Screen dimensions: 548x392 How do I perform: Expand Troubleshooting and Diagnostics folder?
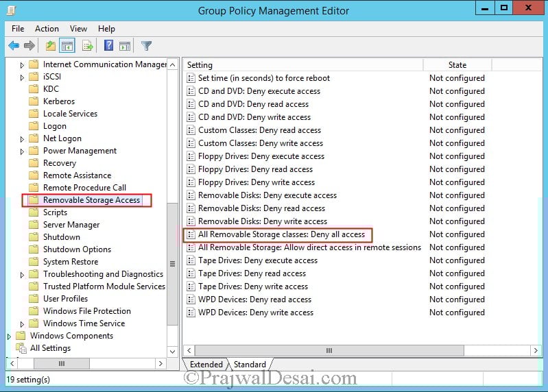coord(22,275)
